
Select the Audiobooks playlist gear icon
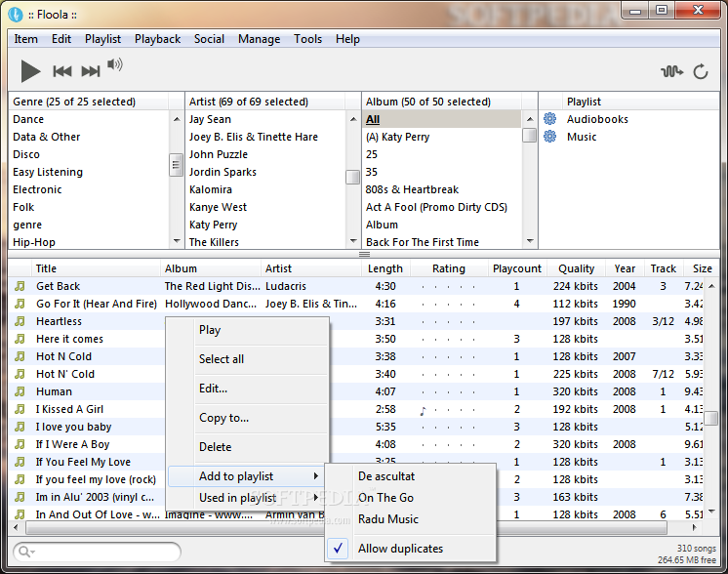[550, 119]
